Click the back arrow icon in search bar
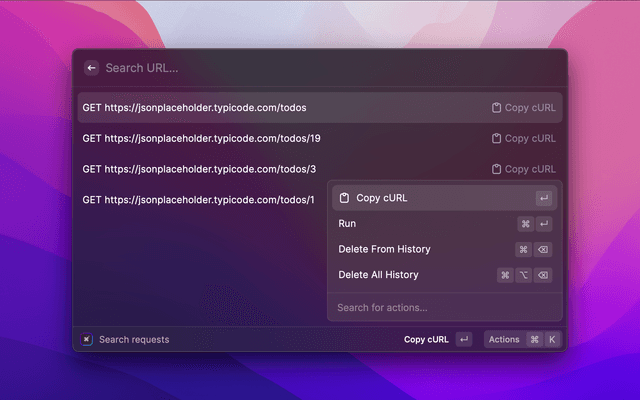 pyautogui.click(x=91, y=68)
